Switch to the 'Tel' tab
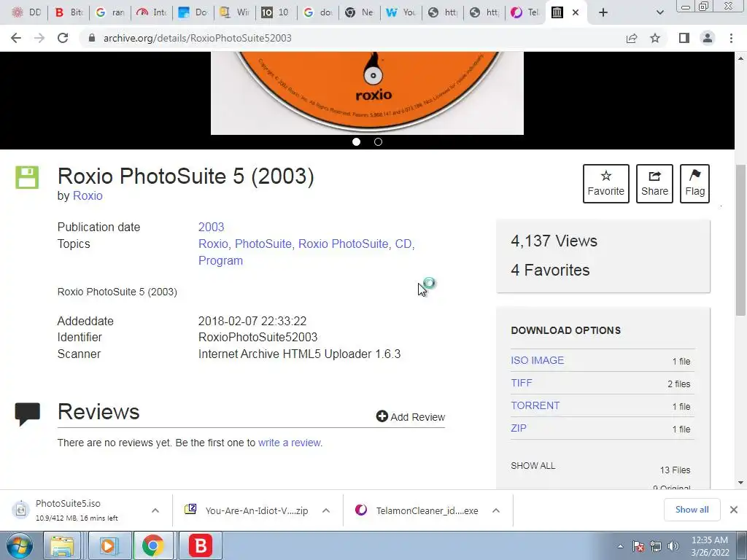 tap(525, 12)
